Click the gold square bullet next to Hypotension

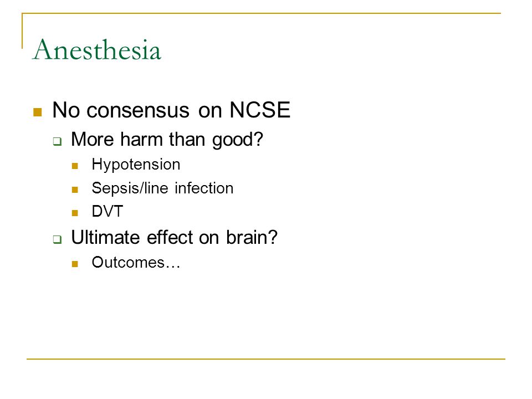(75, 166)
